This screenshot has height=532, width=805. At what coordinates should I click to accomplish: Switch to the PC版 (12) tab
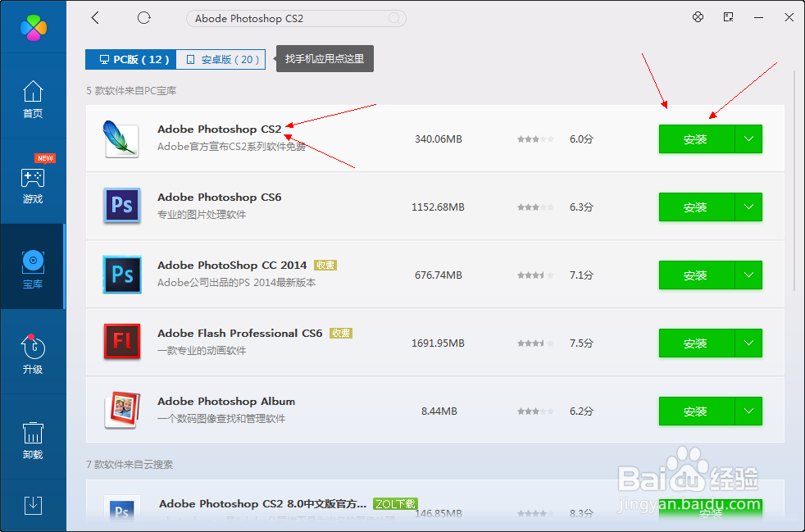(131, 60)
